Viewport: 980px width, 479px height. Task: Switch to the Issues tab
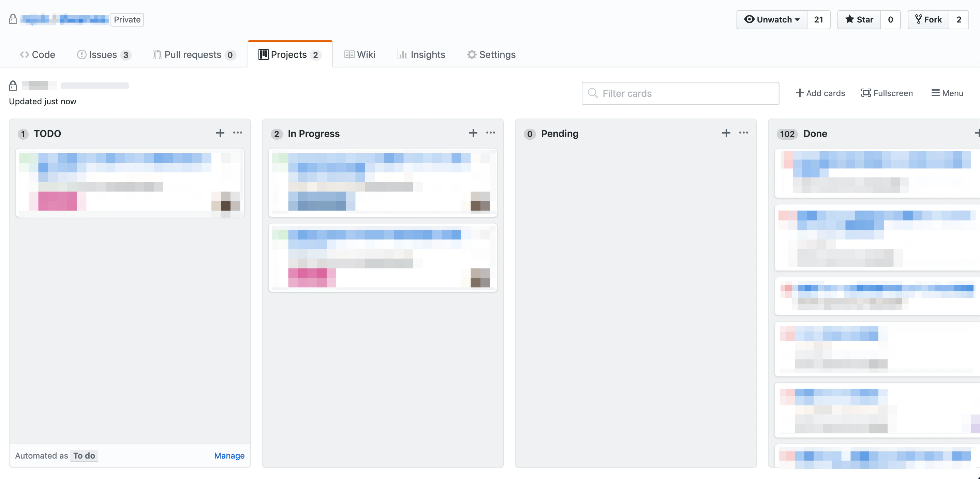[104, 55]
